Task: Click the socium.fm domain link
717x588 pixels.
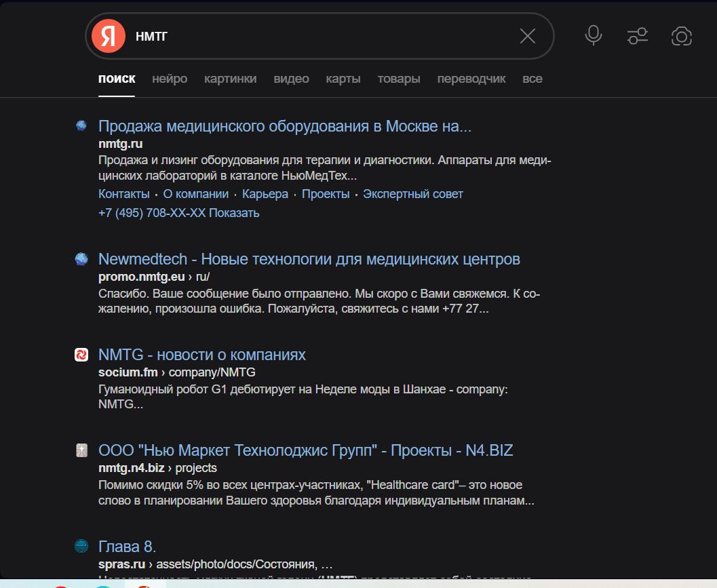Action: [128, 372]
